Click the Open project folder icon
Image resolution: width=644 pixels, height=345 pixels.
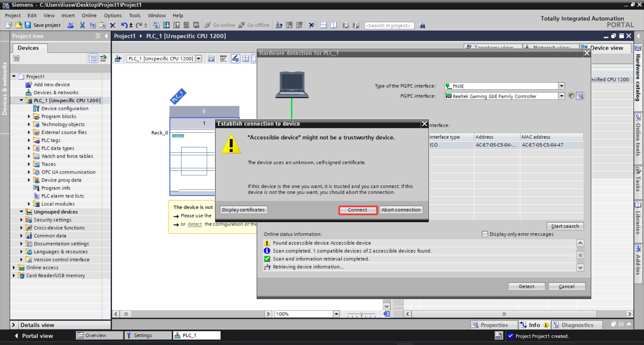(x=18, y=25)
